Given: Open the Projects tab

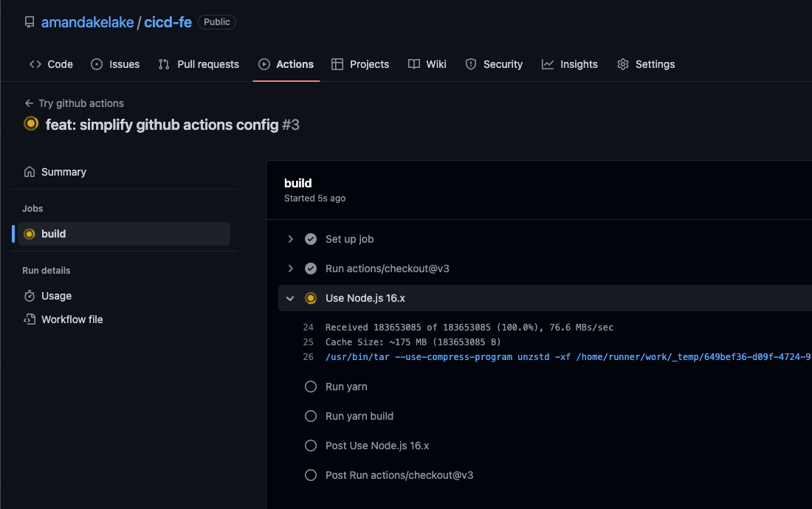Looking at the screenshot, I should (x=360, y=64).
